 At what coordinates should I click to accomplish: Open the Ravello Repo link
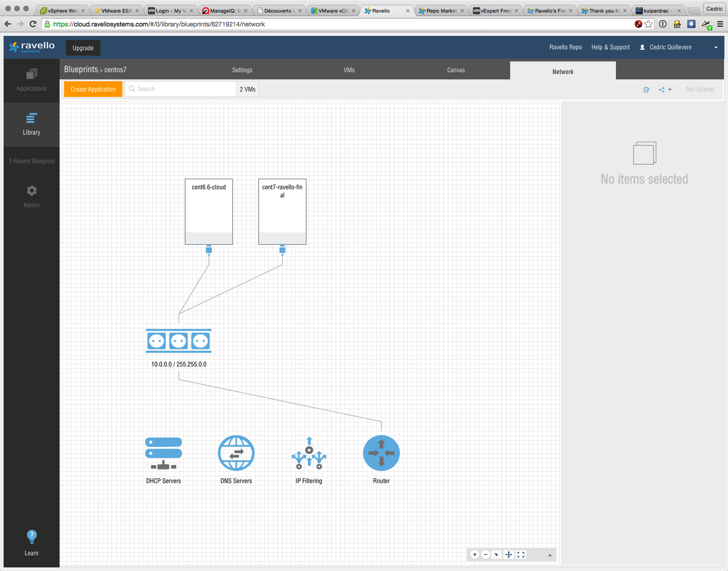(x=566, y=47)
